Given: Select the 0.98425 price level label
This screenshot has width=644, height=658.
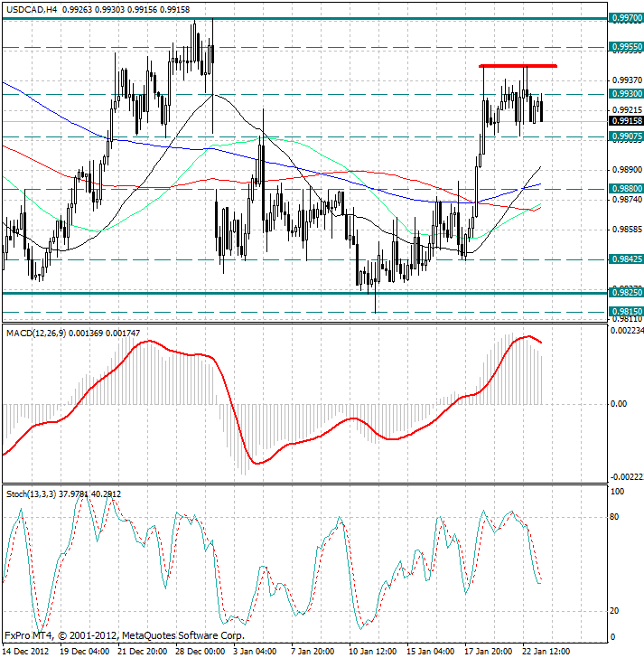Looking at the screenshot, I should click(627, 258).
